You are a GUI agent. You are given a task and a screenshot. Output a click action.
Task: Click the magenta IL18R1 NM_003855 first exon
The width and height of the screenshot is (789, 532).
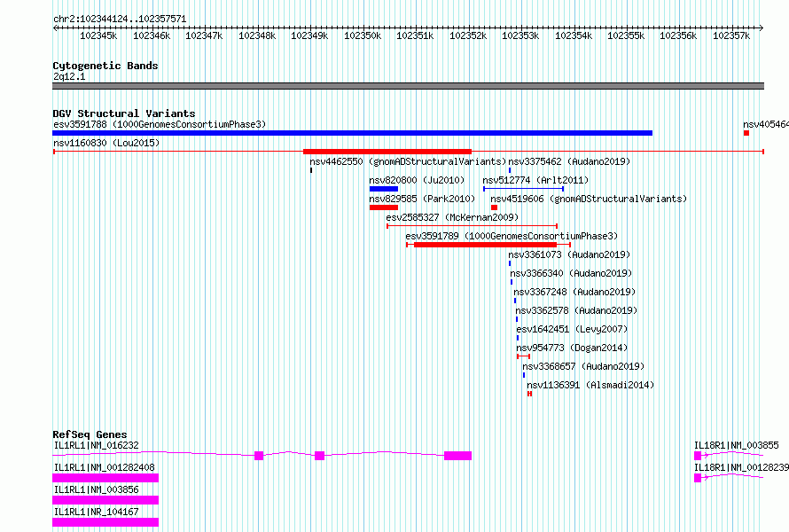click(698, 456)
